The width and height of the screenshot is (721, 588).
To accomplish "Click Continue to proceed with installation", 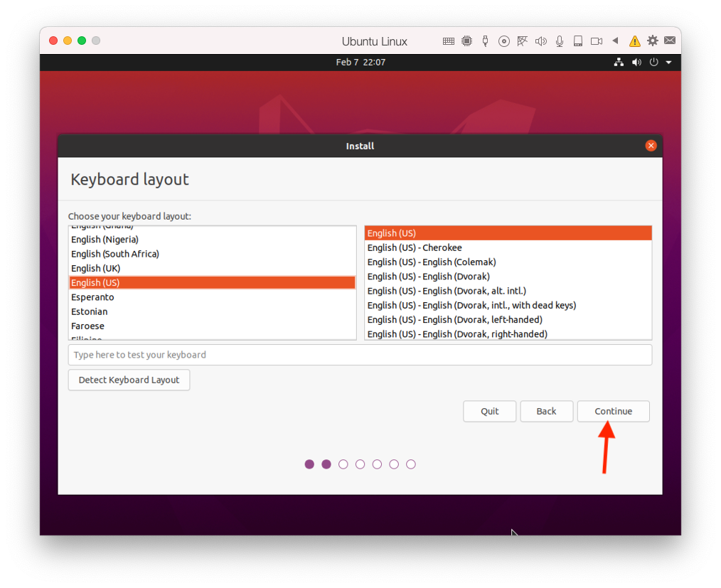I will click(613, 411).
